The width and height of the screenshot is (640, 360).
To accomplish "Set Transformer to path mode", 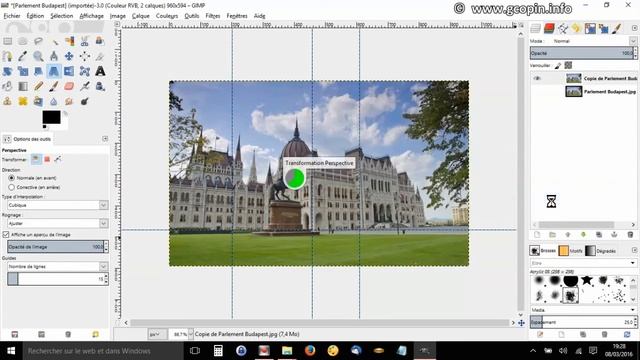I will coord(58,159).
